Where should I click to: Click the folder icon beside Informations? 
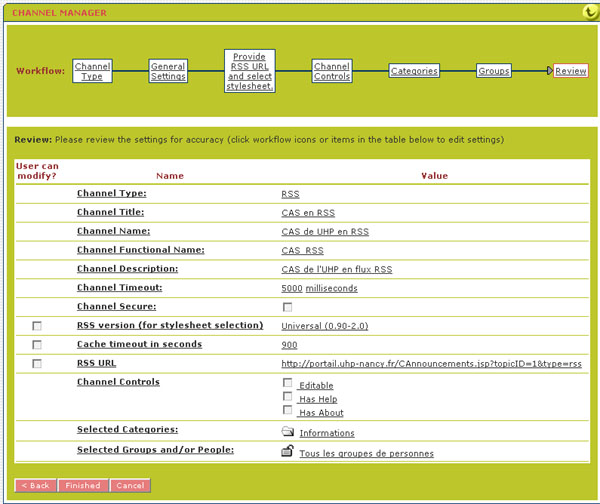click(288, 432)
